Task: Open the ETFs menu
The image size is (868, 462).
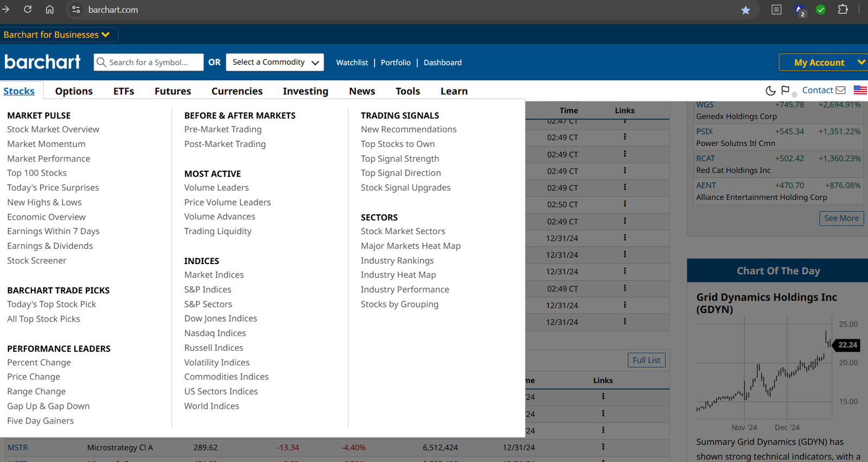Action: point(124,91)
